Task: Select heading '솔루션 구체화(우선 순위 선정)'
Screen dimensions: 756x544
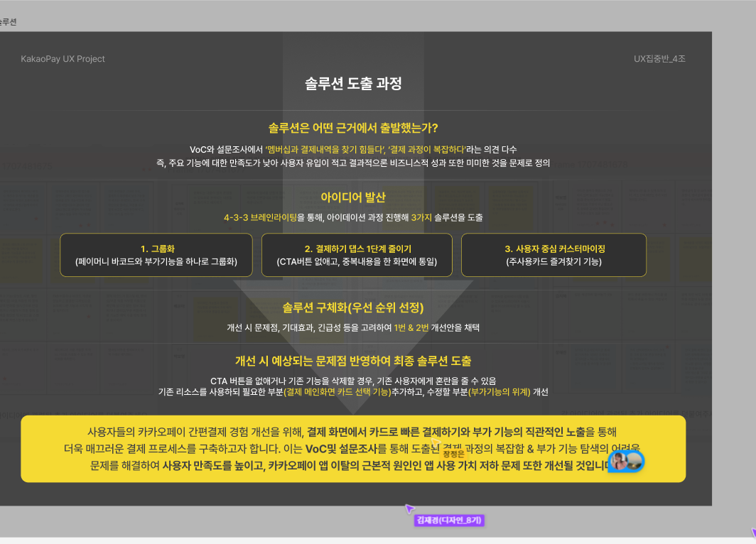Action: pos(353,308)
